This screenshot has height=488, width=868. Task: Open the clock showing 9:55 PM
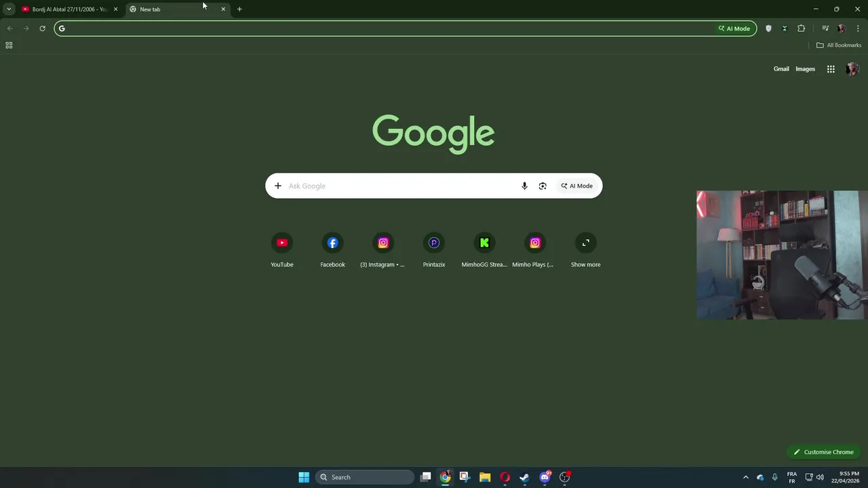click(x=845, y=477)
